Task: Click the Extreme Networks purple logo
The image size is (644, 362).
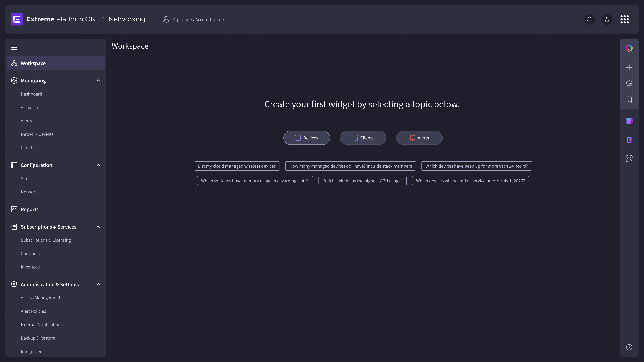Action: (17, 19)
